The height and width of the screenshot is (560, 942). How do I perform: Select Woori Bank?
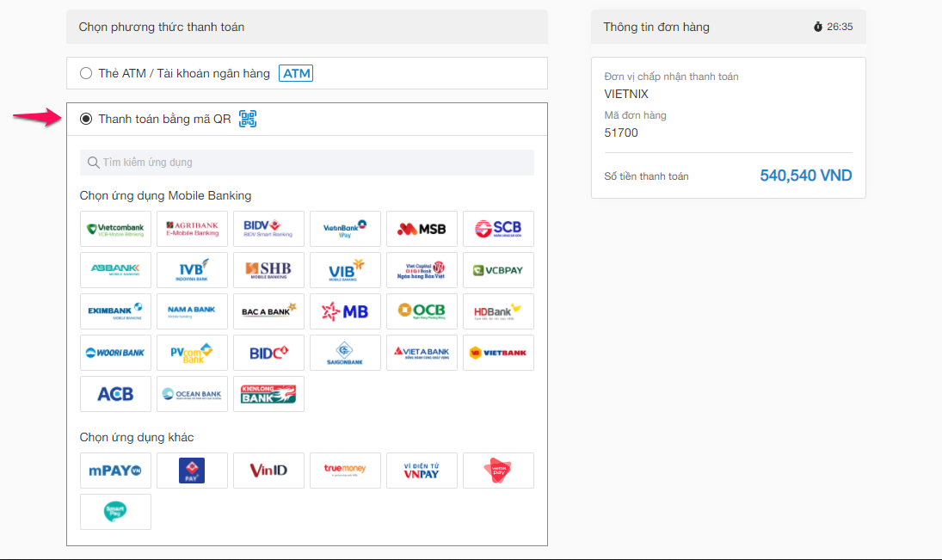pyautogui.click(x=115, y=353)
